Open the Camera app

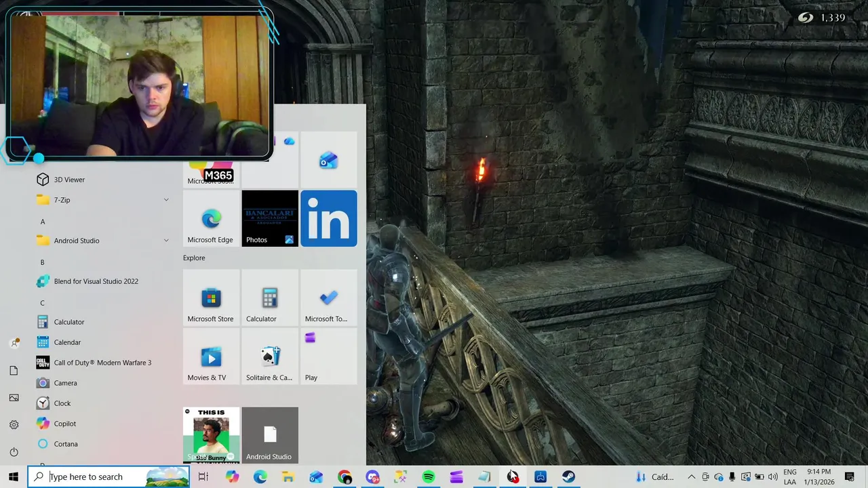coord(102,383)
